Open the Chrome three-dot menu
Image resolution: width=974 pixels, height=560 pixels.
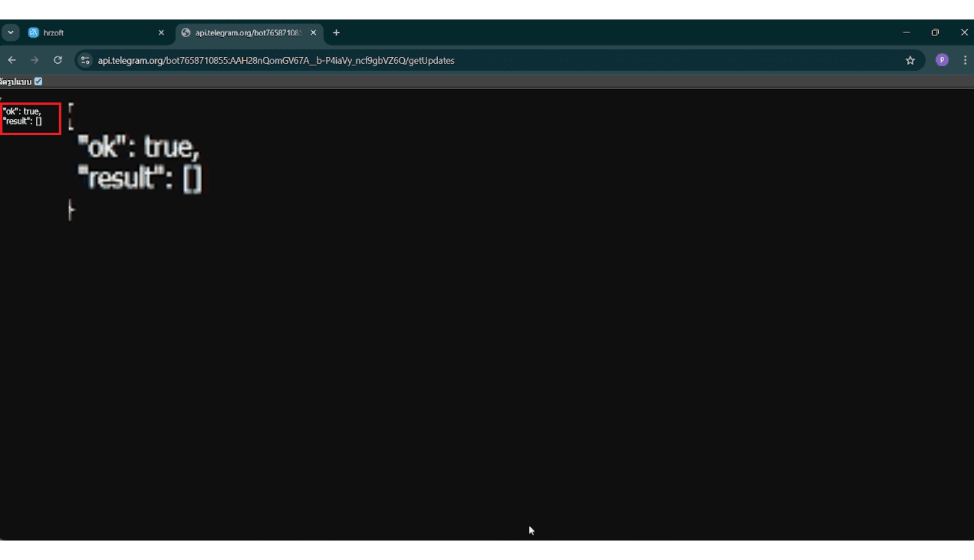coord(965,60)
